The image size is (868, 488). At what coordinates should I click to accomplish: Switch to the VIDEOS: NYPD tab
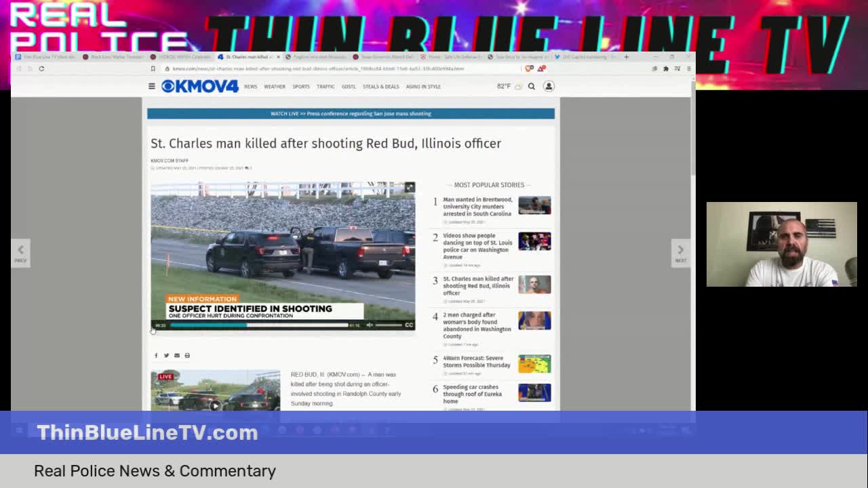[x=182, y=57]
